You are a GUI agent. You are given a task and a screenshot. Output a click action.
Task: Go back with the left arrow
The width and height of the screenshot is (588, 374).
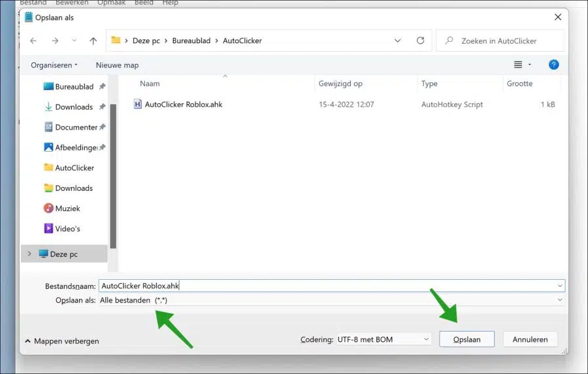tap(33, 41)
